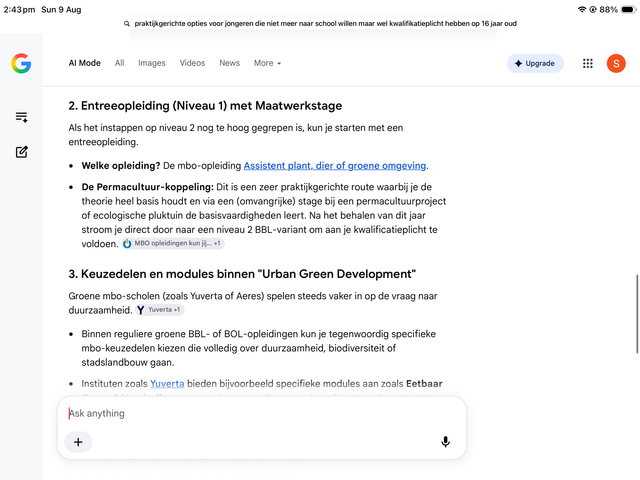Click the bold text 'Welke opleiding?'
Screen dimensions: 640x480
pos(121,166)
